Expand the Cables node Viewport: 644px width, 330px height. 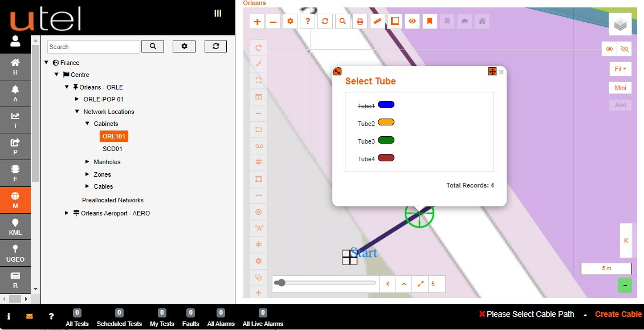(87, 186)
